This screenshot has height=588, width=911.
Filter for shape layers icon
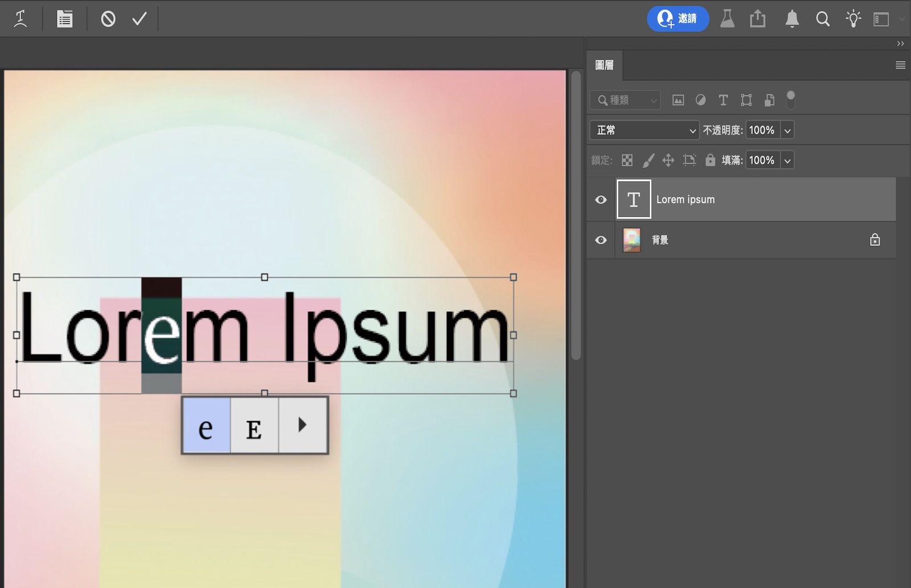tap(746, 100)
